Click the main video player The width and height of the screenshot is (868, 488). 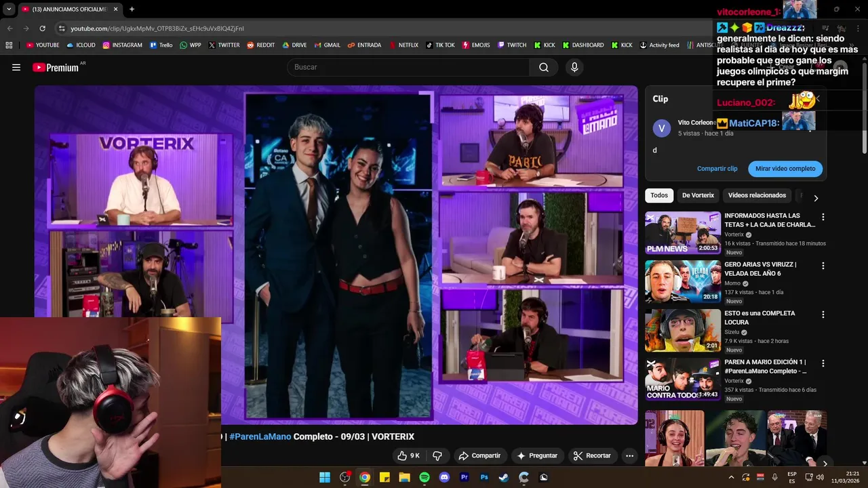coord(336,255)
